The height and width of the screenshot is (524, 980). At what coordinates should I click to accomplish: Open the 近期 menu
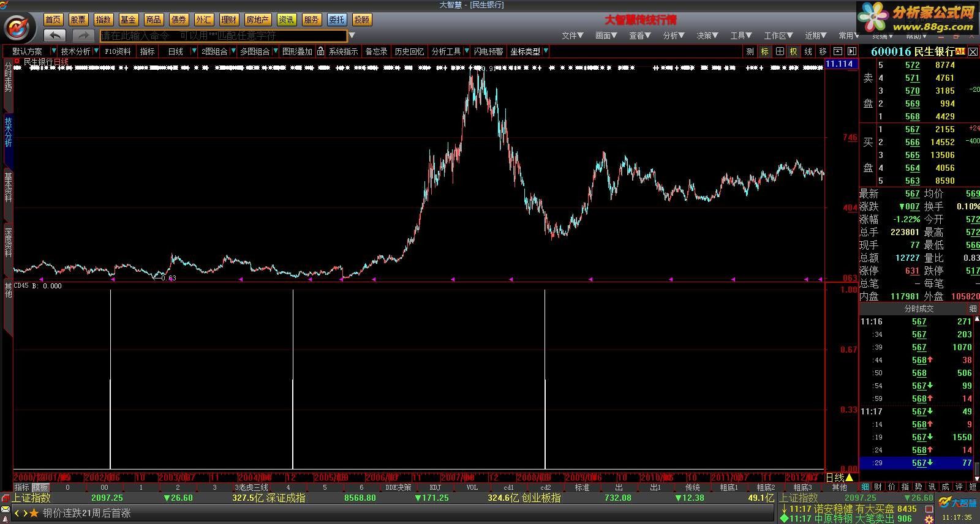click(x=816, y=36)
